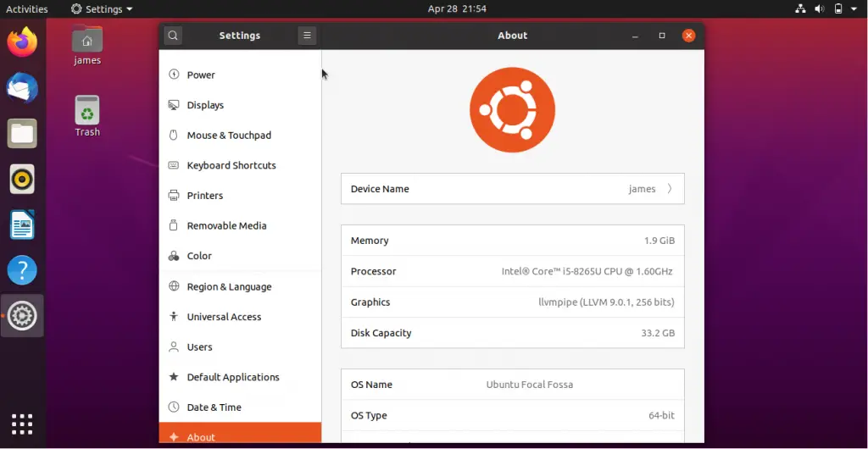The width and height of the screenshot is (868, 449).
Task: Open the Users panel
Action: point(240,346)
